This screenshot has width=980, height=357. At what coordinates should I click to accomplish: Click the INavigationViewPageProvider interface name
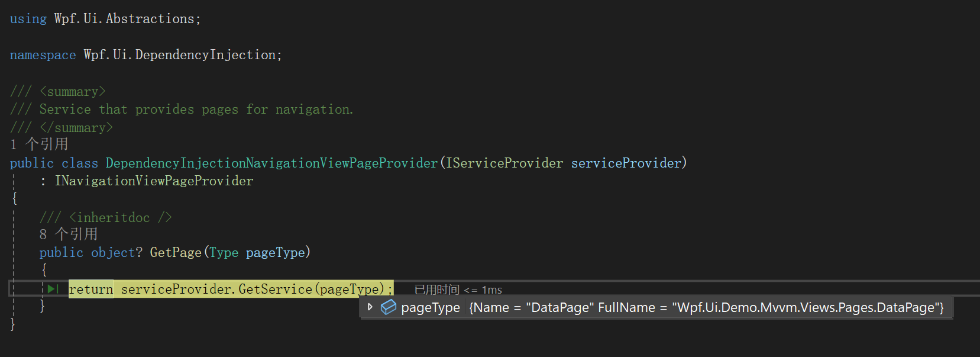(x=154, y=181)
